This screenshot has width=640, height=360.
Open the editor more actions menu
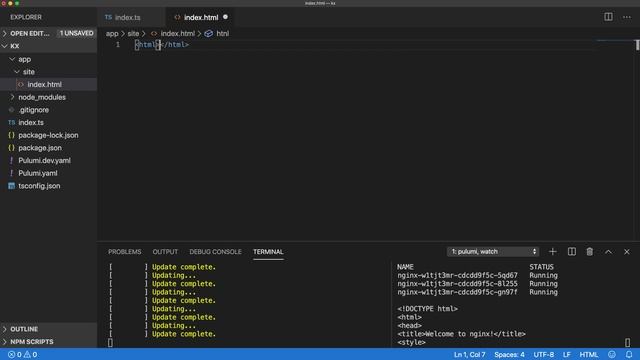(627, 17)
